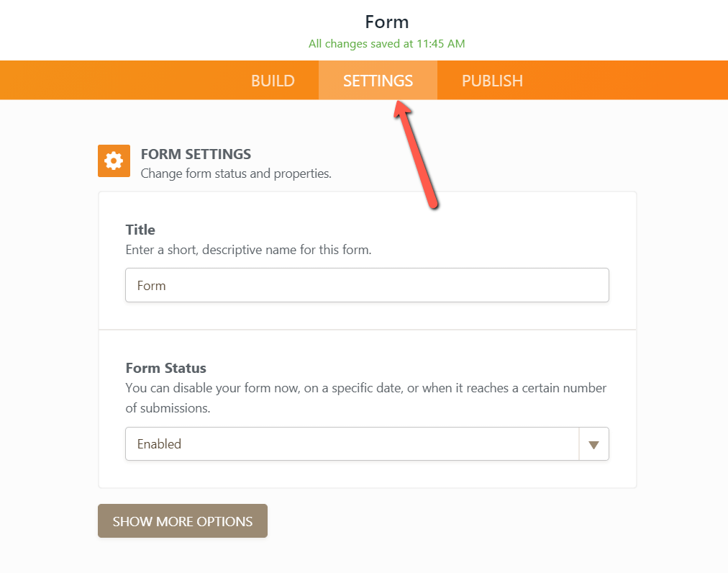This screenshot has height=573, width=728.
Task: Click the Form Settings gear icon
Action: [114, 161]
